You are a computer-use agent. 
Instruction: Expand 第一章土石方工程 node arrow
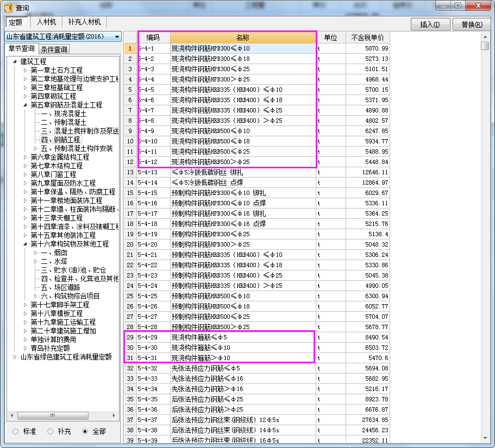[x=25, y=70]
